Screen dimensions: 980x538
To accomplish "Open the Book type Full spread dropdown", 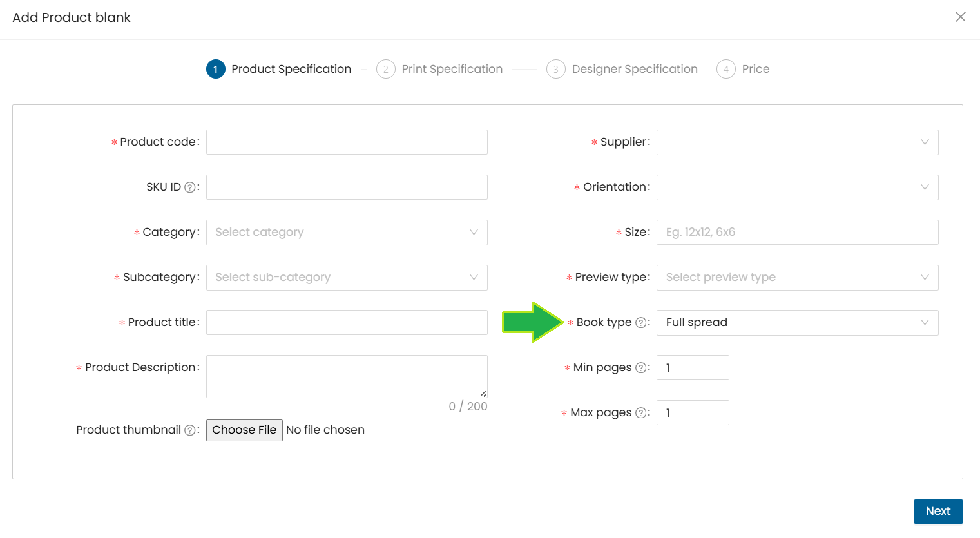I will tap(797, 323).
